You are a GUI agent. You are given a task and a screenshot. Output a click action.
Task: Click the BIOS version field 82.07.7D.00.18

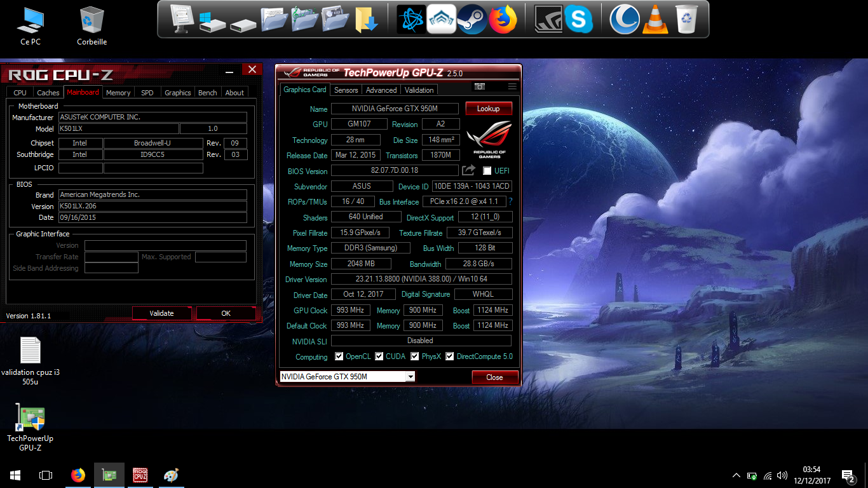pos(395,171)
